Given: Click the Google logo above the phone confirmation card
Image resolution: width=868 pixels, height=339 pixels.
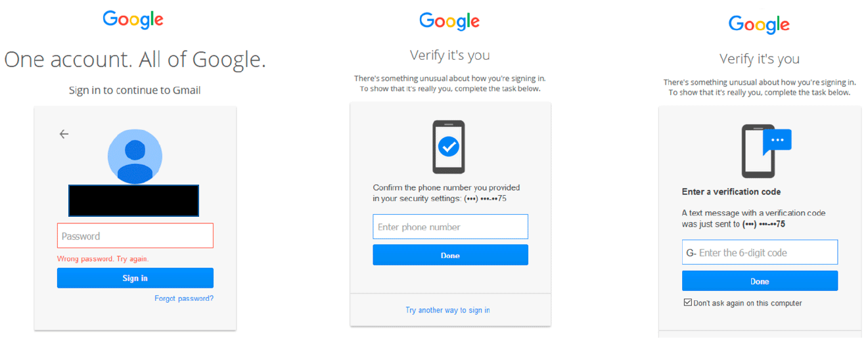Looking at the screenshot, I should pos(449,21).
